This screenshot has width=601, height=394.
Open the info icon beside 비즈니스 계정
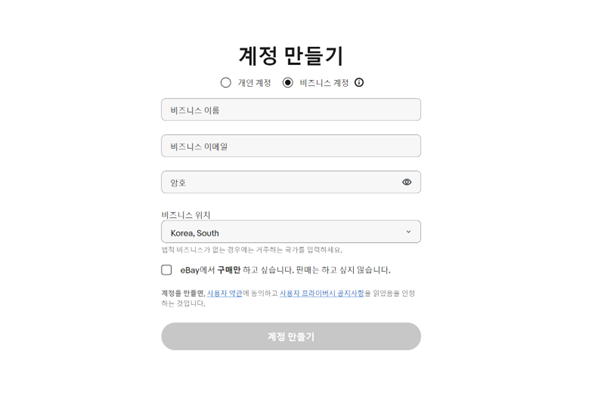click(359, 82)
